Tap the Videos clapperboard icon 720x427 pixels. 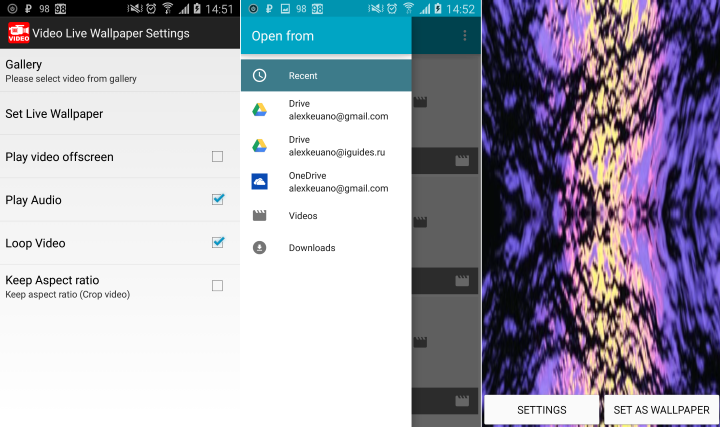coord(259,215)
